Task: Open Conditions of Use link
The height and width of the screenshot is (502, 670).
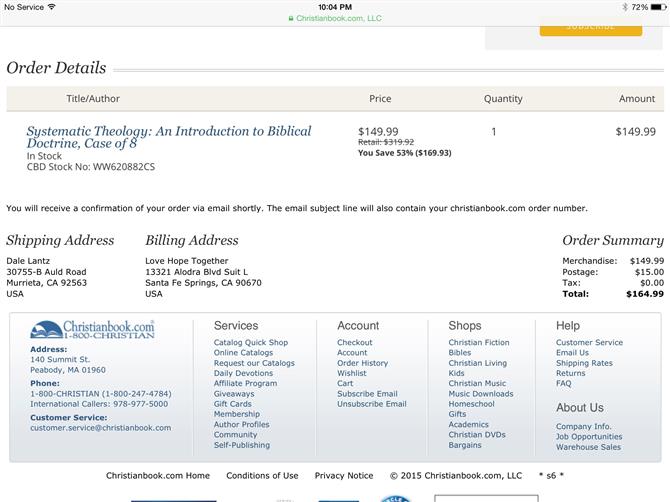Action: pyautogui.click(x=262, y=476)
